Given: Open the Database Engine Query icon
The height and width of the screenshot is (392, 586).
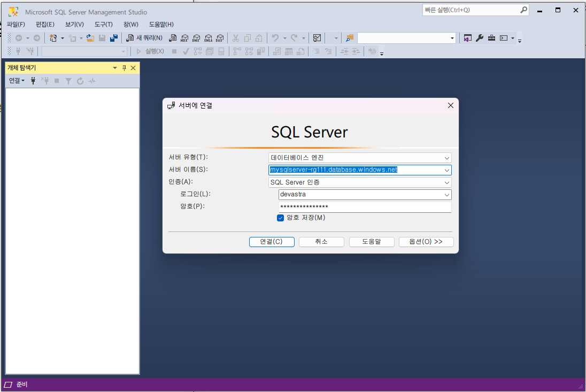Looking at the screenshot, I should pos(173,38).
